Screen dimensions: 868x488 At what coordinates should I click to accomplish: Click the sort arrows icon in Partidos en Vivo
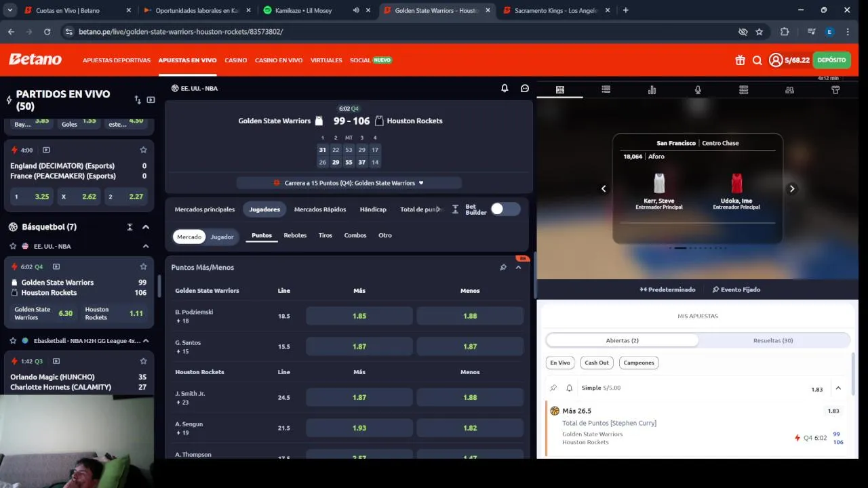pyautogui.click(x=138, y=100)
